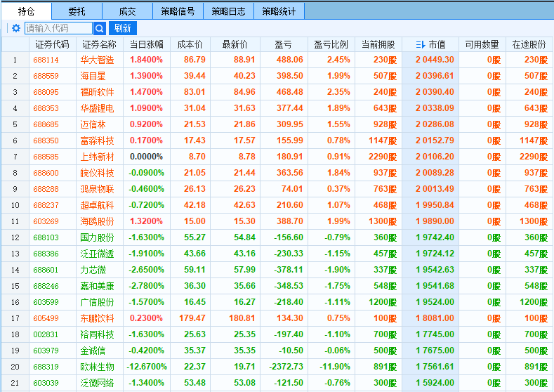The image size is (554, 392).
Task: Click stock code 688095
Action: pyautogui.click(x=46, y=92)
